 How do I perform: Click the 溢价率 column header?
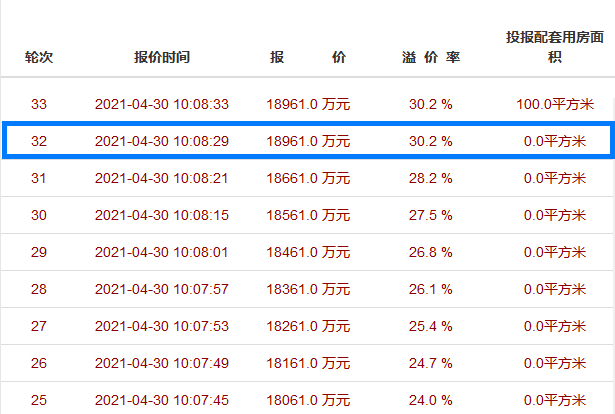coord(431,57)
